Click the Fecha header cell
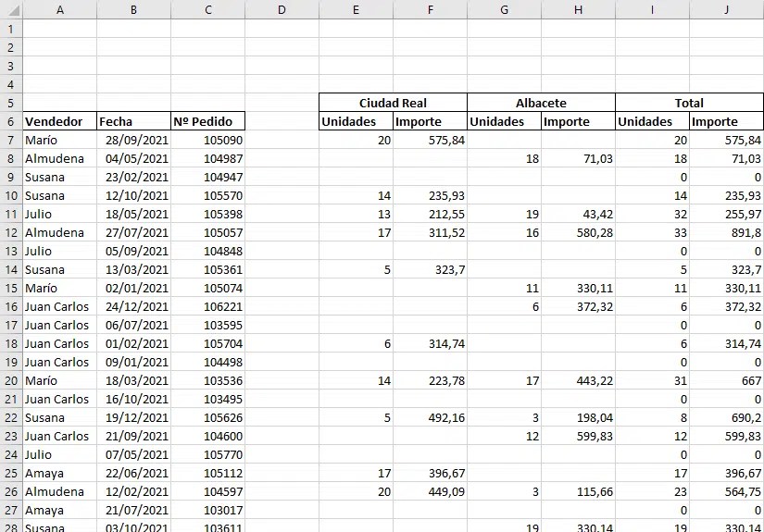Screen dimensions: 764x532 click(x=134, y=122)
